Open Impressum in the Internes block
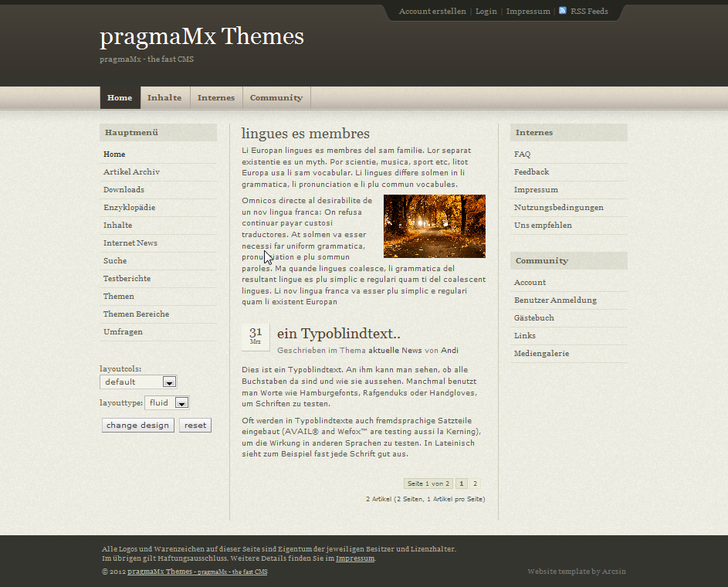 click(537, 189)
